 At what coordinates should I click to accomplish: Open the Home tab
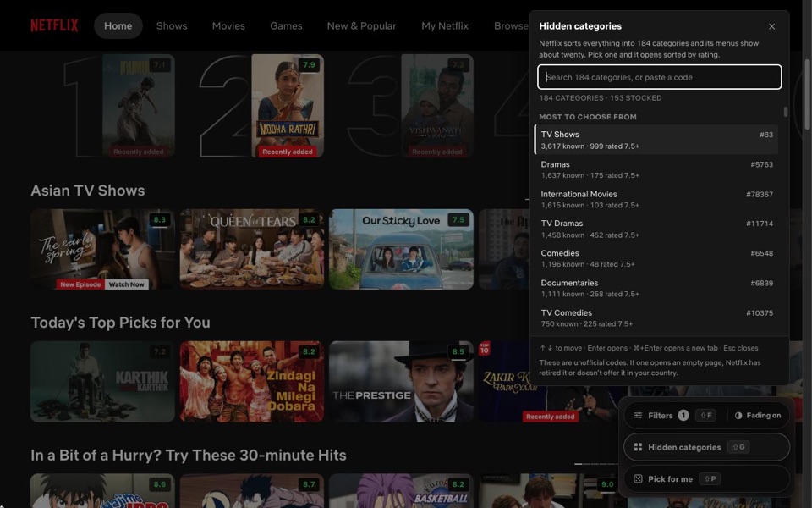point(118,26)
